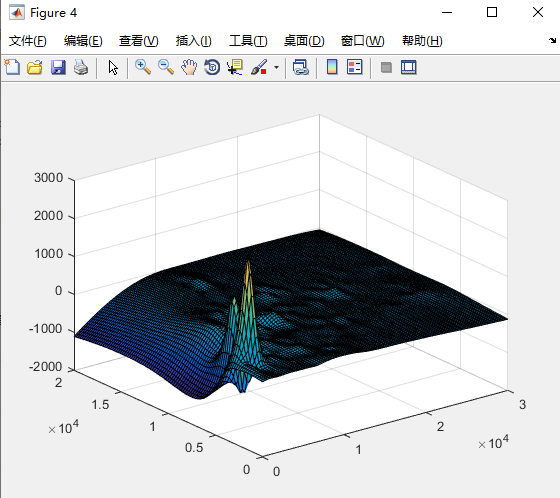Open file with the folder icon
The width and height of the screenshot is (560, 498).
click(35, 67)
